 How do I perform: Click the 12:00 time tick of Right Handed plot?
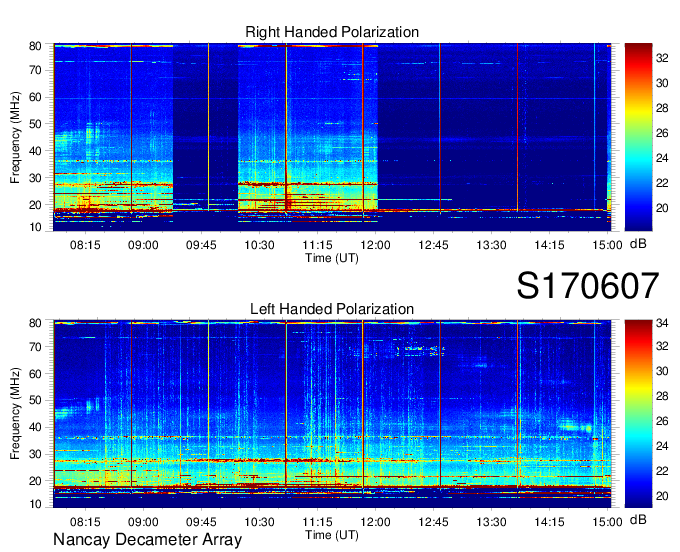coord(376,245)
